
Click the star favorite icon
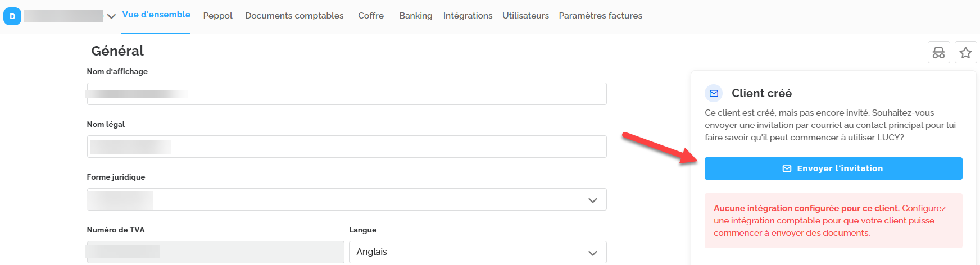965,53
